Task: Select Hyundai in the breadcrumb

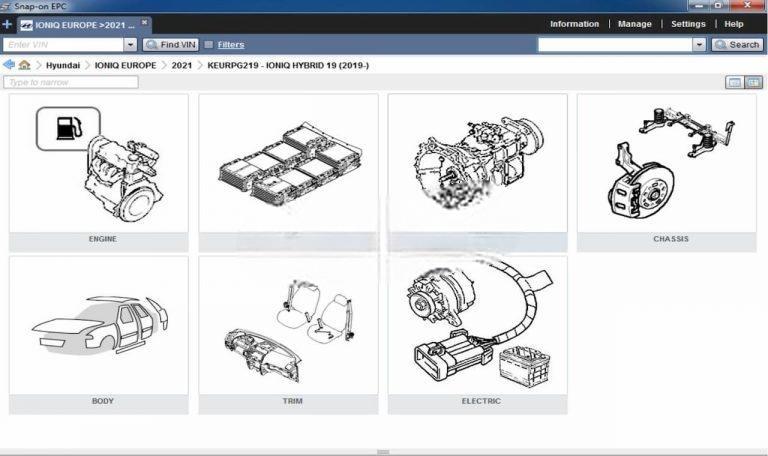Action: point(63,65)
